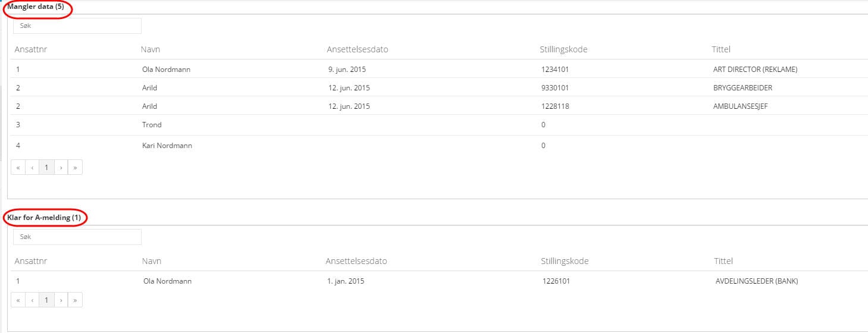
Task: Go to first page in Mangler data pagination
Action: tap(18, 168)
